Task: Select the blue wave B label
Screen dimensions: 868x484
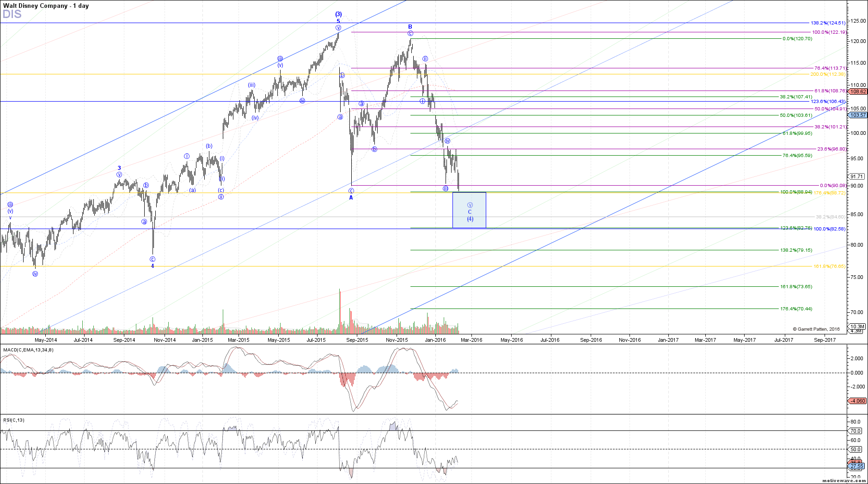Action: pyautogui.click(x=410, y=27)
